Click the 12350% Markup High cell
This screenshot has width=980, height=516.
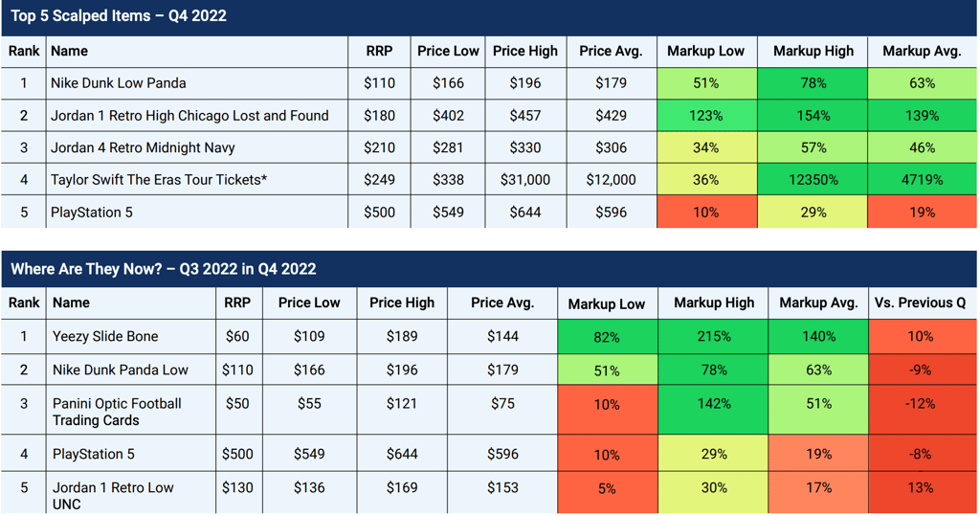point(813,180)
